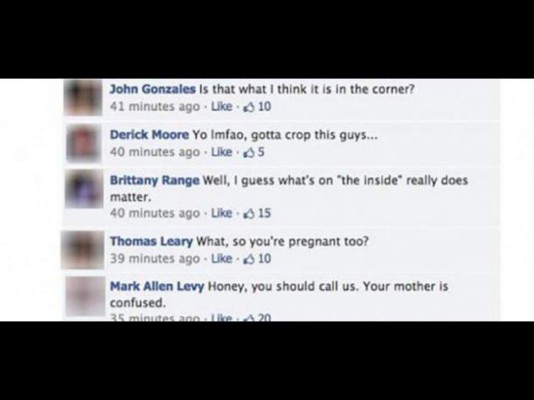This screenshot has height=400, width=534.
Task: Open Mark Allen Levy's profile picture
Action: [x=85, y=296]
